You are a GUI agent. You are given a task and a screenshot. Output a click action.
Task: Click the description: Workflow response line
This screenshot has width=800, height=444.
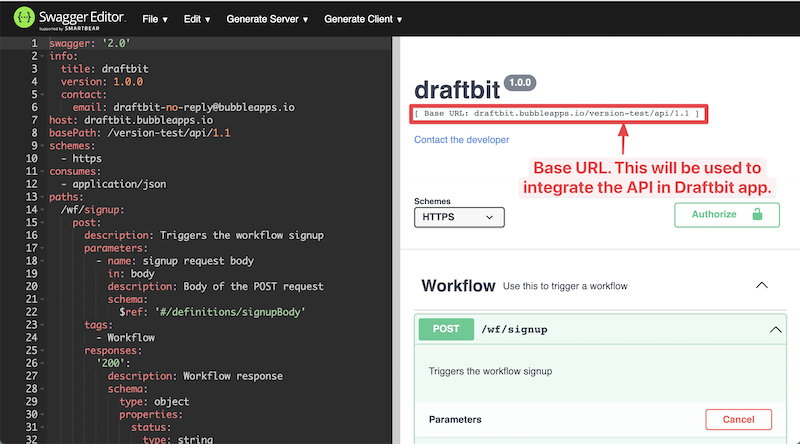(195, 376)
